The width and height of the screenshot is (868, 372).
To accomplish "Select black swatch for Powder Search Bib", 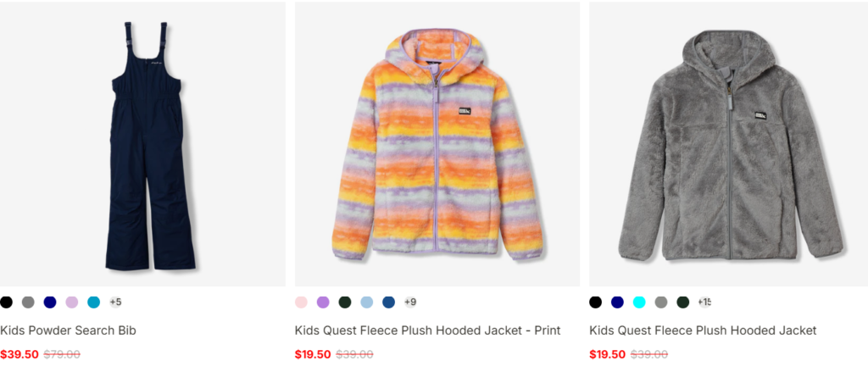I will point(6,303).
